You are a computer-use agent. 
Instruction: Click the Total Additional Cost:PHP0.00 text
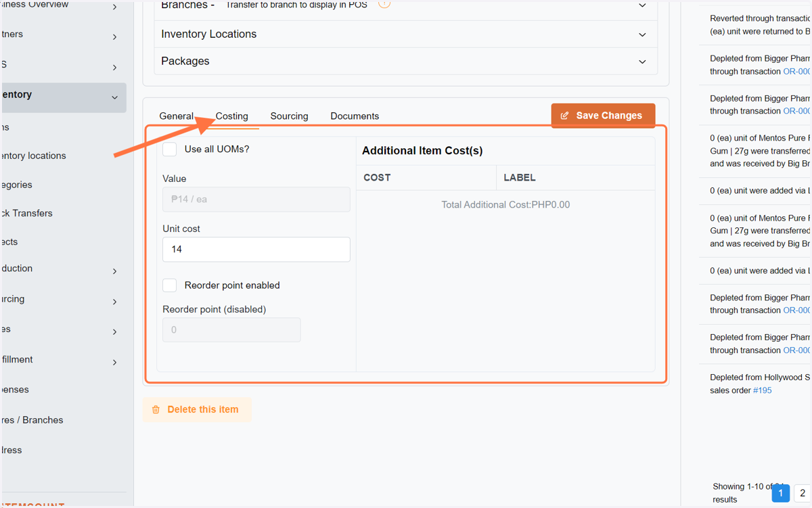505,205
